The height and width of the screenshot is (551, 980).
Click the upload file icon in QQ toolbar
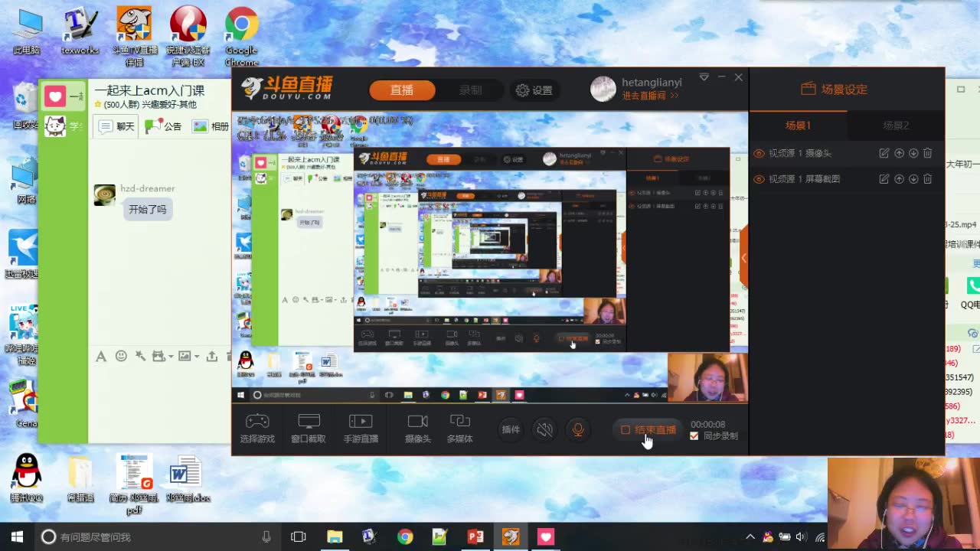pos(211,356)
